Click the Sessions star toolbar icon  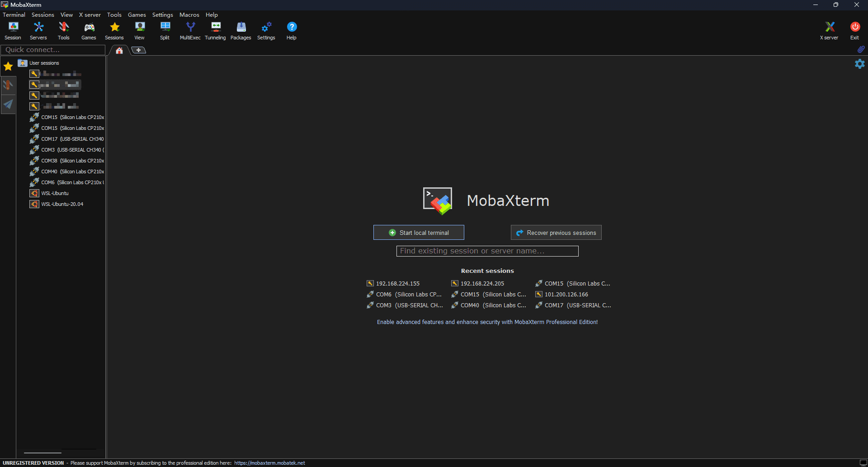tap(114, 31)
